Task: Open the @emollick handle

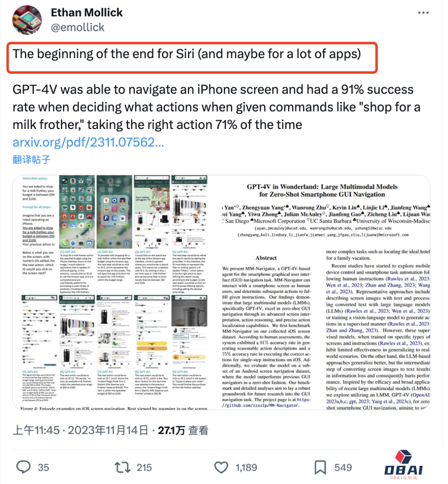Action: [x=78, y=27]
